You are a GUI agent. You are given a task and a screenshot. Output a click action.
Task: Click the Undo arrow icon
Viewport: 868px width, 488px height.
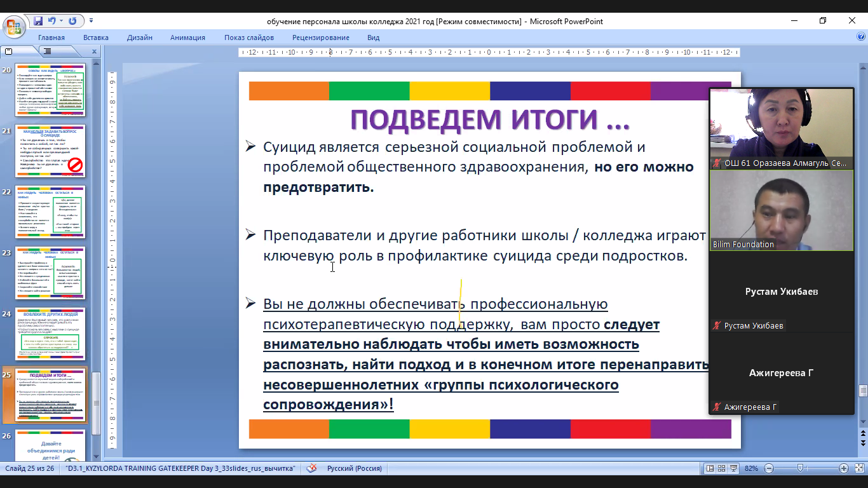[x=51, y=21]
